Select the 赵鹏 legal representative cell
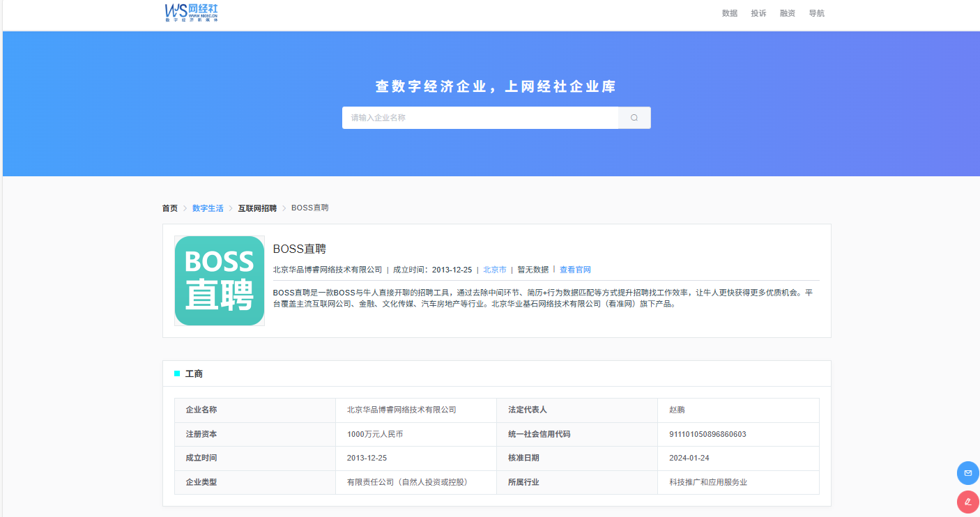980x517 pixels. (677, 410)
